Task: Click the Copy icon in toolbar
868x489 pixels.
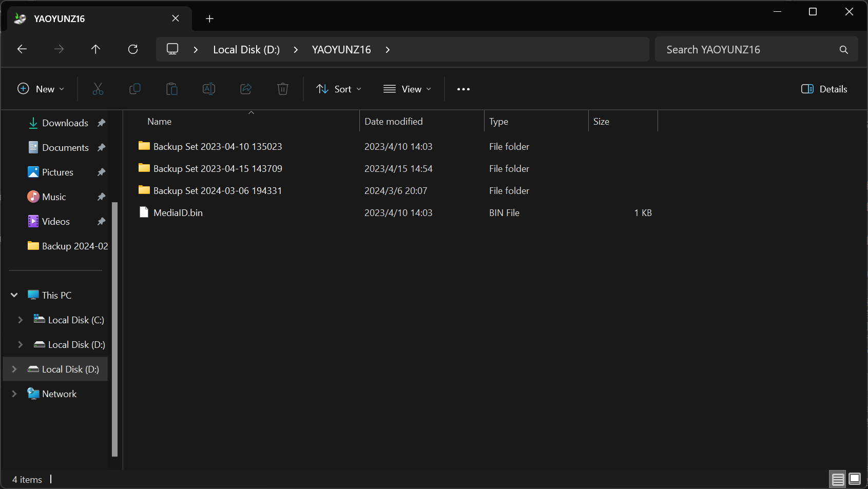Action: click(135, 89)
